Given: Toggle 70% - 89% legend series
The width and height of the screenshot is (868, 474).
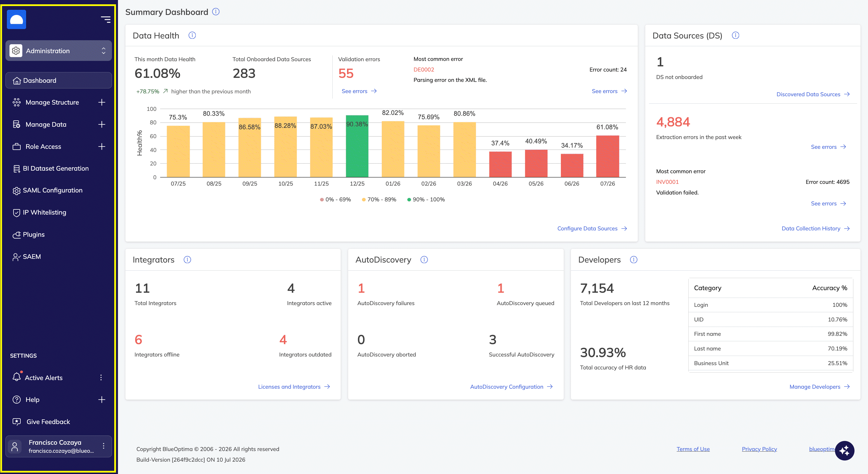Looking at the screenshot, I should pos(379,200).
